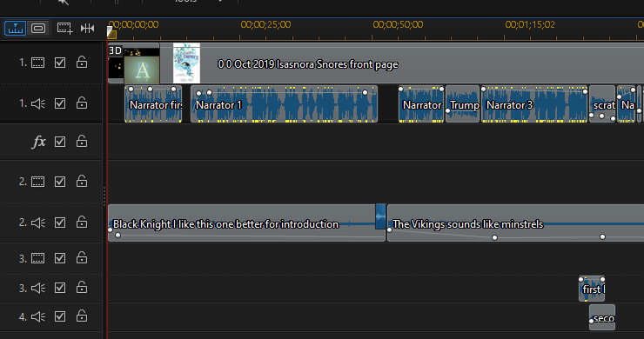Select The Vikings sounds like minstrels clip

point(515,223)
